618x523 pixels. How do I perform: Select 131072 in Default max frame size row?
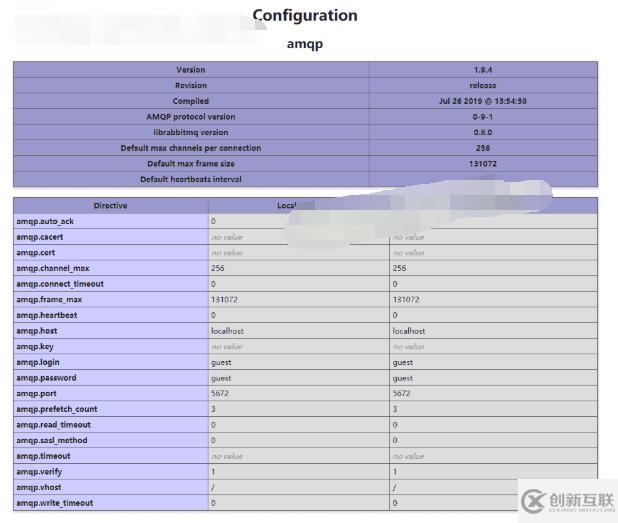click(x=483, y=164)
